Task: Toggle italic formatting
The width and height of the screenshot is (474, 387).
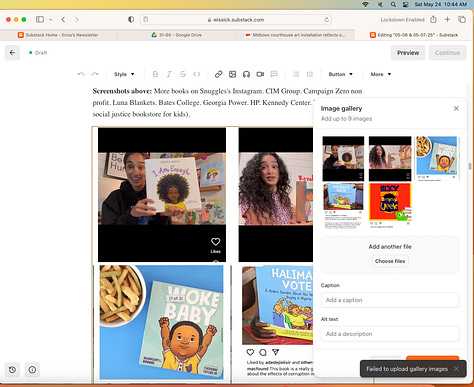Action: click(169, 74)
